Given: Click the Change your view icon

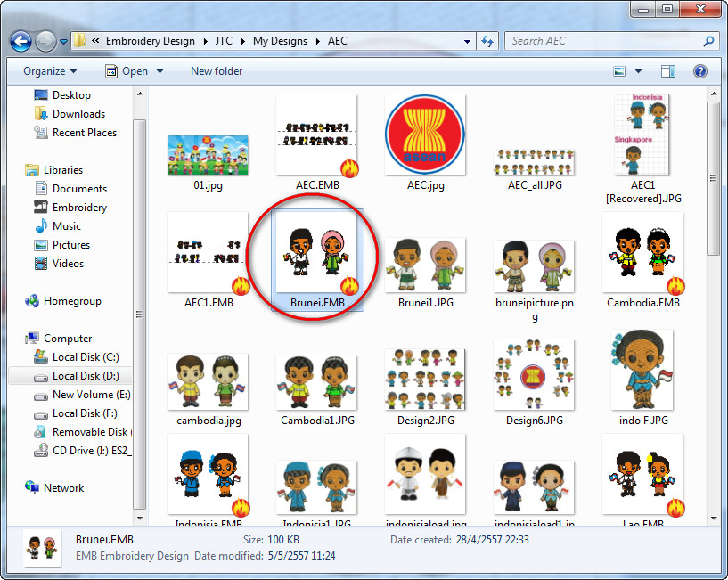Looking at the screenshot, I should [619, 71].
